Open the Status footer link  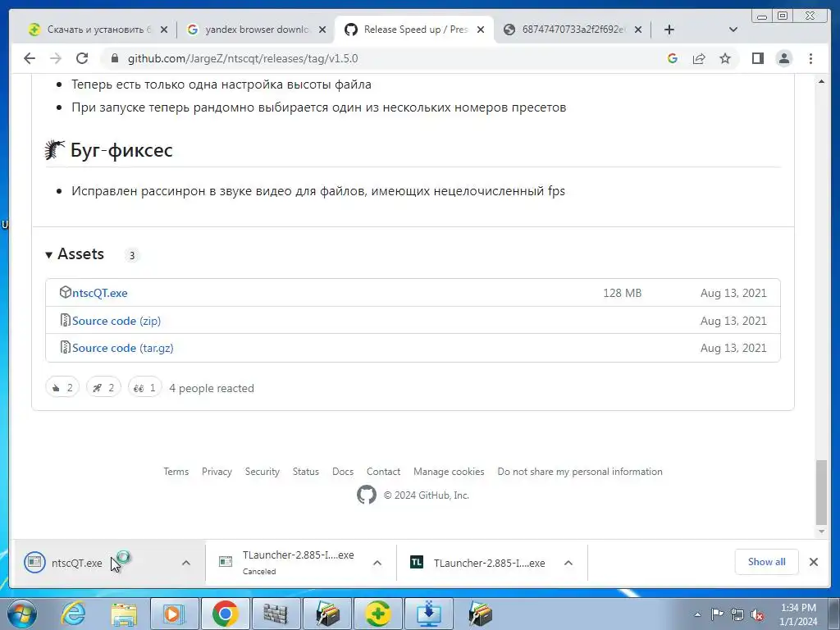click(305, 472)
